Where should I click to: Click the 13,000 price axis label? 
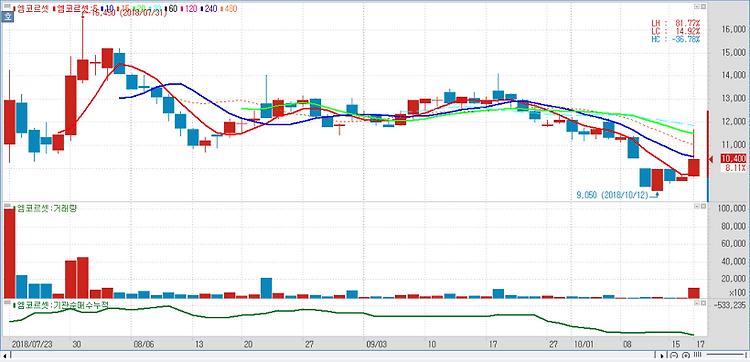coord(733,99)
